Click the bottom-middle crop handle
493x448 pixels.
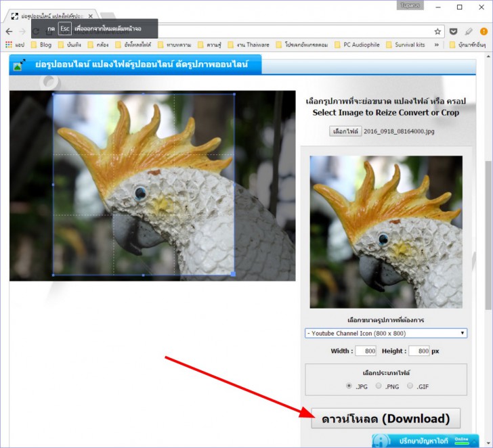(x=144, y=275)
